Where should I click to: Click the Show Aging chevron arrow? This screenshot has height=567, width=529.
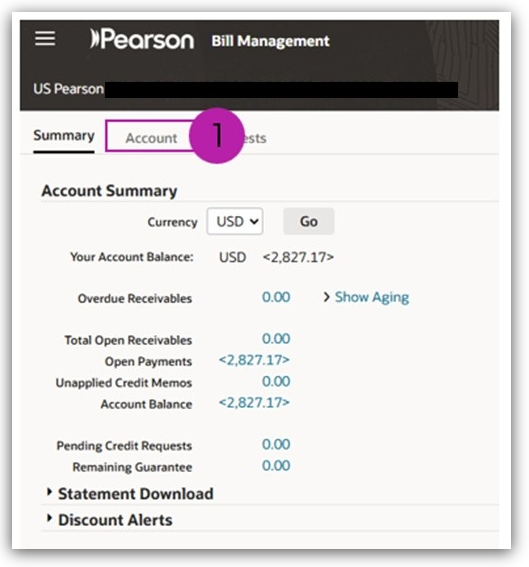[x=327, y=297]
